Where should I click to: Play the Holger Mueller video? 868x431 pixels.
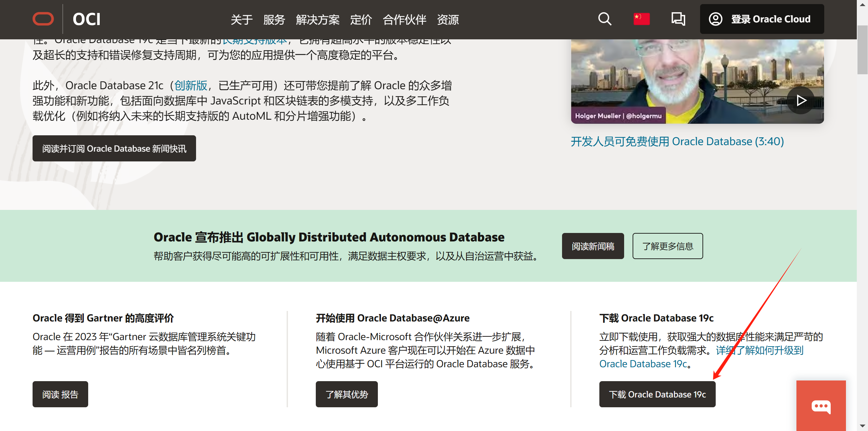tap(801, 100)
